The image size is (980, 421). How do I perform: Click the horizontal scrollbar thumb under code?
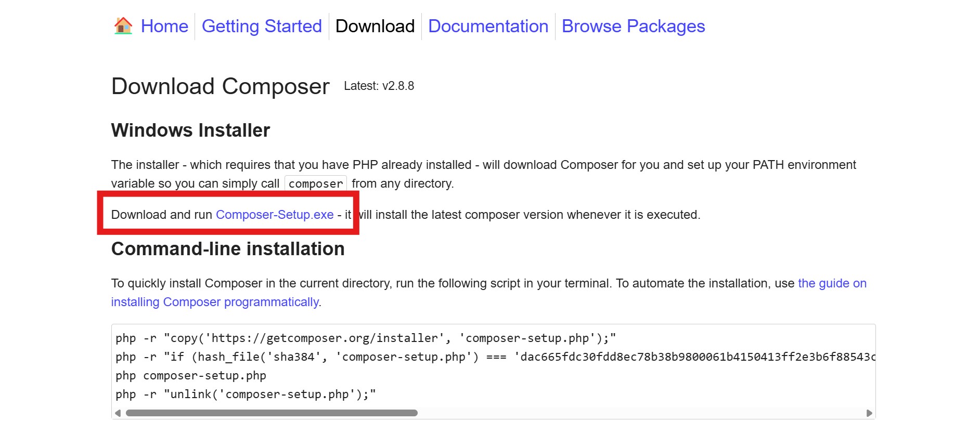click(x=270, y=413)
